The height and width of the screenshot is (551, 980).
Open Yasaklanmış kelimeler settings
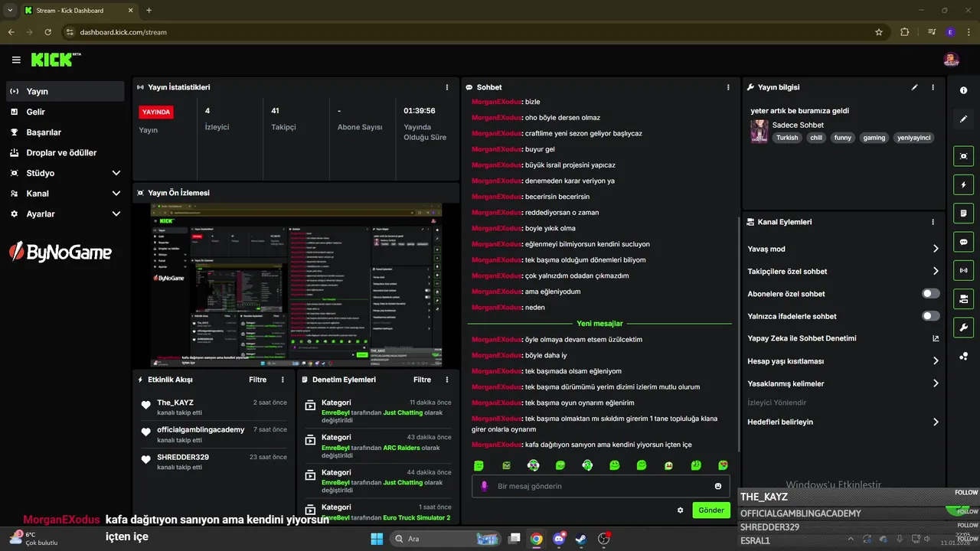pos(844,383)
